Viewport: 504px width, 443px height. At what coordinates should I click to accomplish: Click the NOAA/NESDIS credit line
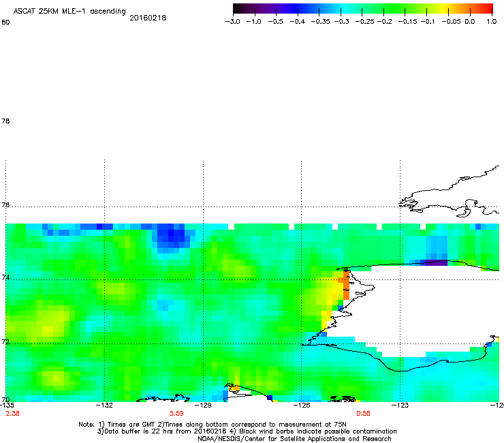click(294, 438)
